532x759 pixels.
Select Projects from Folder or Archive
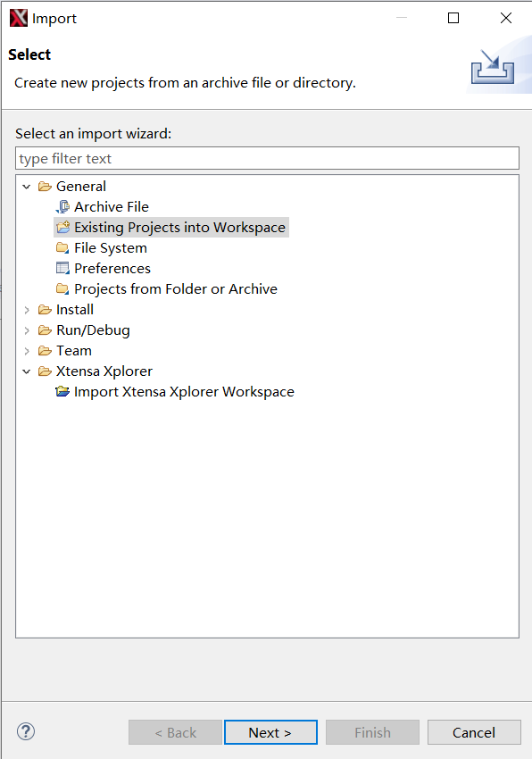pos(176,289)
